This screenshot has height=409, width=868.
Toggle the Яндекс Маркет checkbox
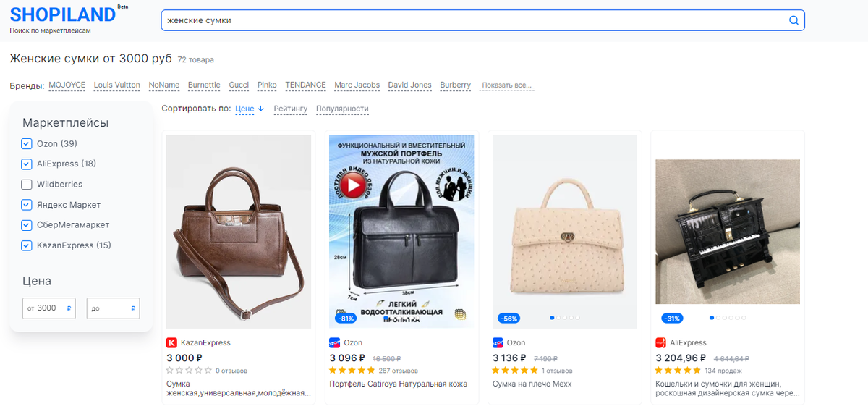27,205
